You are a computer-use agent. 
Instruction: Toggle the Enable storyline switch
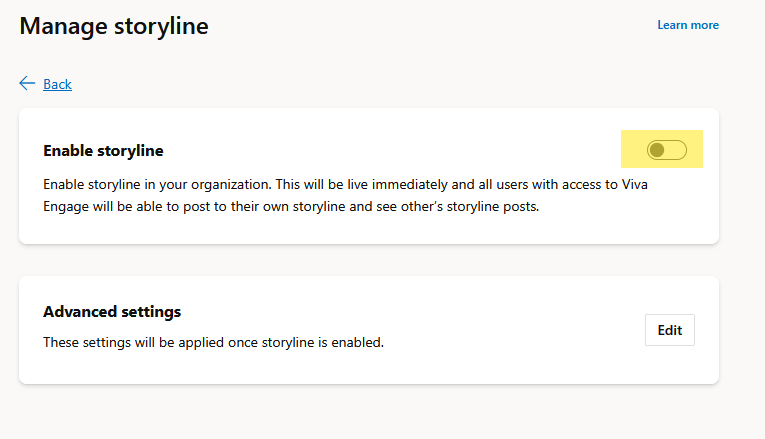[x=666, y=150]
